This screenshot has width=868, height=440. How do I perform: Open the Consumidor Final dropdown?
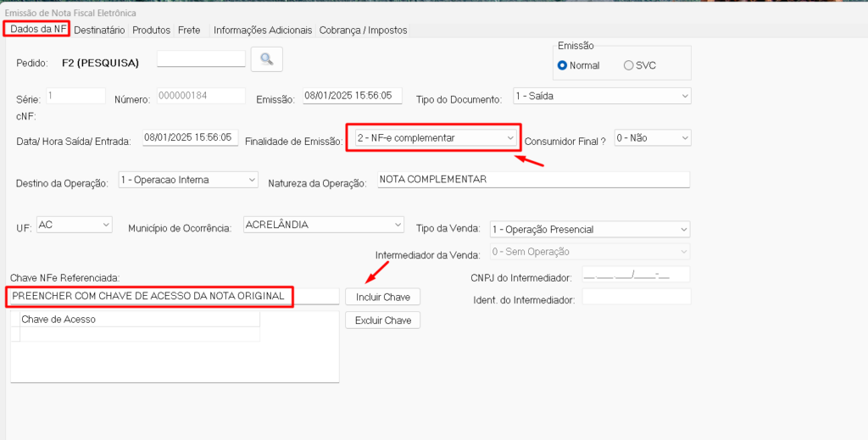click(x=652, y=137)
